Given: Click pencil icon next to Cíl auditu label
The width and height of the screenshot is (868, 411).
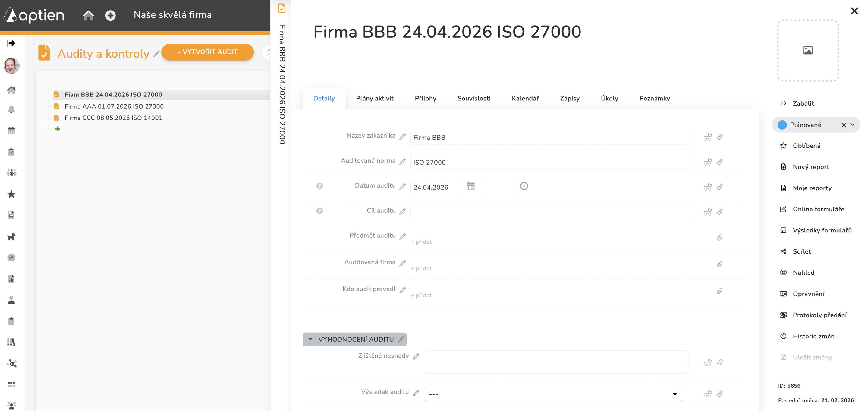Looking at the screenshot, I should point(402,211).
